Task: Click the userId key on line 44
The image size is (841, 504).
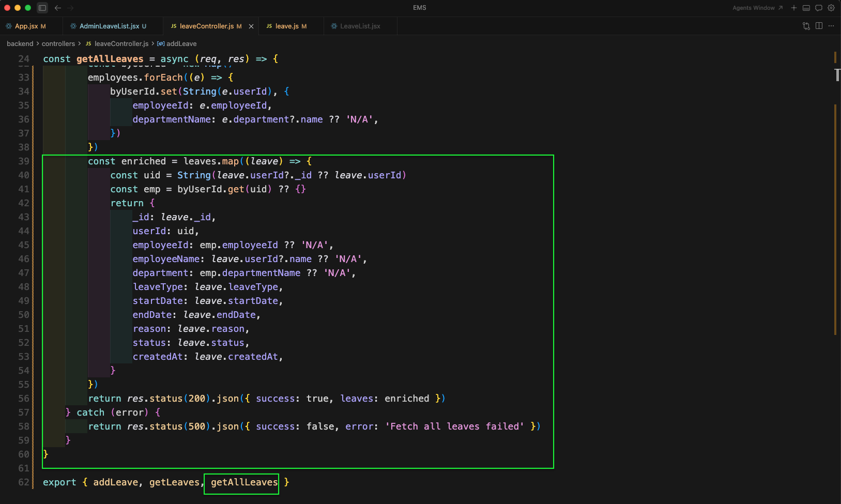Action: pos(149,231)
